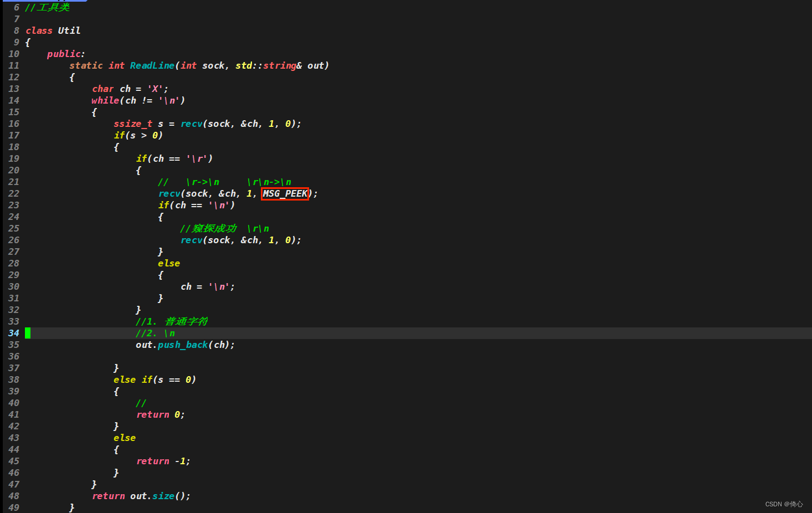The width and height of the screenshot is (812, 513).
Task: Click the recv call on line 16
Action: [x=241, y=124]
